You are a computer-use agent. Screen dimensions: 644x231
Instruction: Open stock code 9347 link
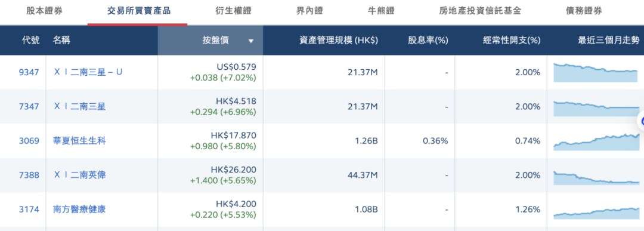click(x=29, y=72)
